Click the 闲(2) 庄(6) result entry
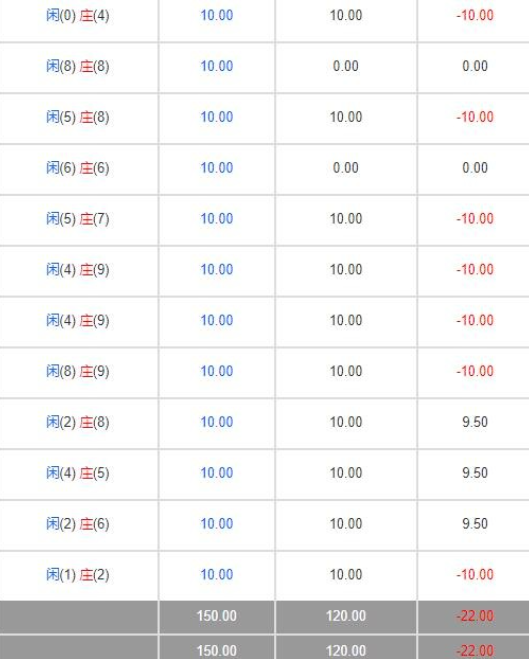The image size is (529, 659). click(x=78, y=524)
